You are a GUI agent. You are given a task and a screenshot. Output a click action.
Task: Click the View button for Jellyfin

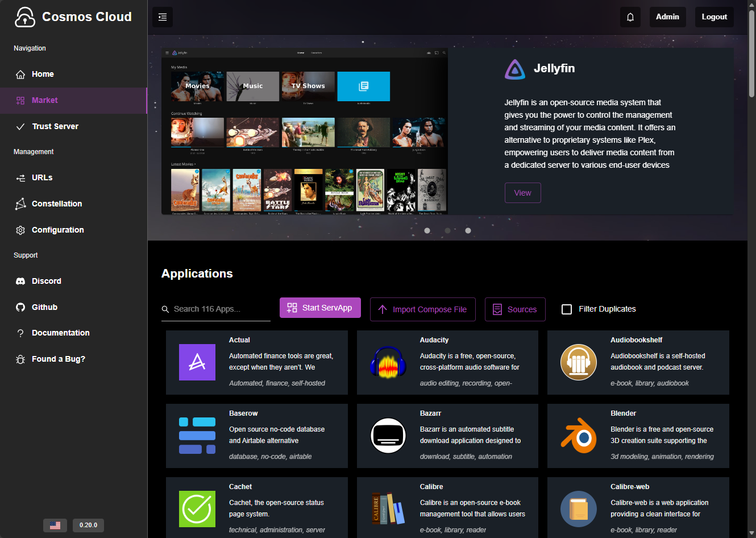coord(523,193)
